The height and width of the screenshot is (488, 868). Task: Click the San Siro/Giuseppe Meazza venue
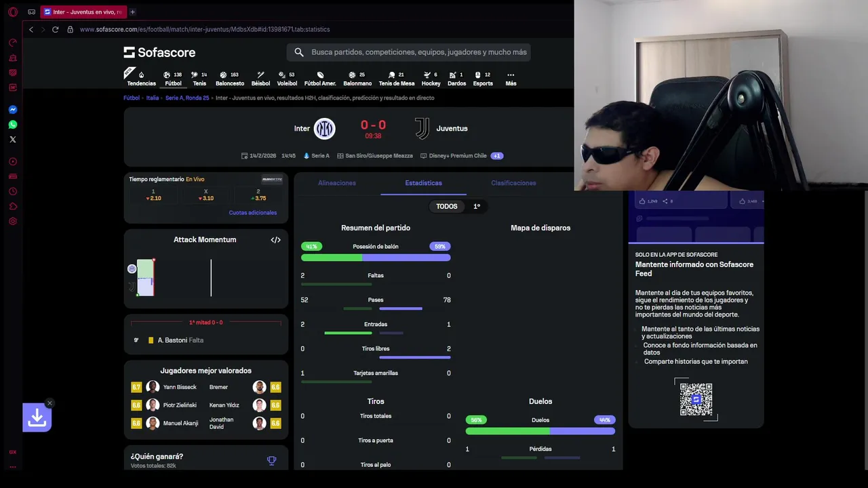coord(375,156)
